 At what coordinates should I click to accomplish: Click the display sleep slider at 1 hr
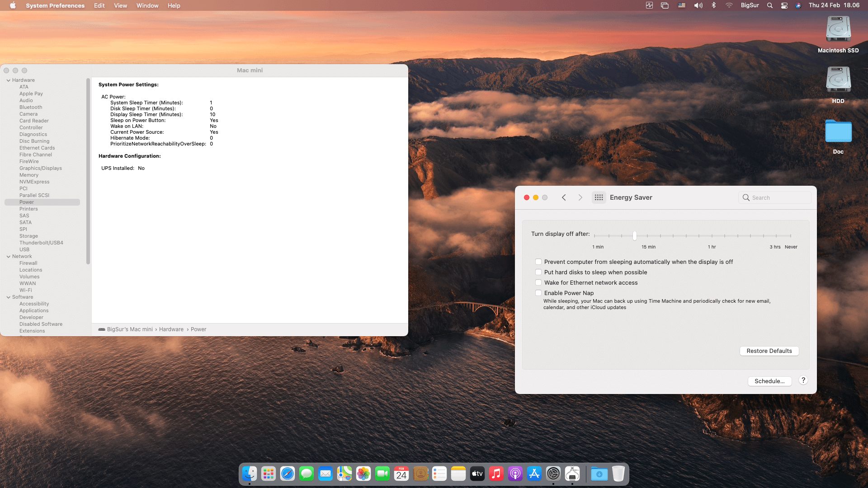pos(712,236)
